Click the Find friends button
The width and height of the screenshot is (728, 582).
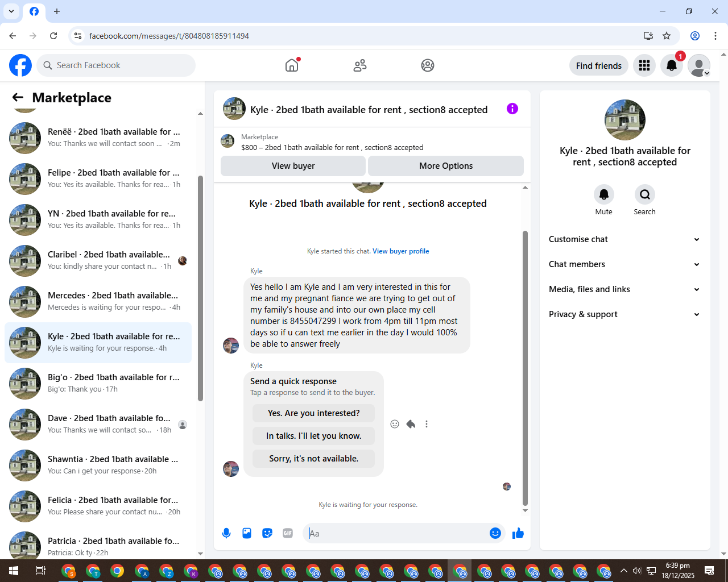[599, 65]
